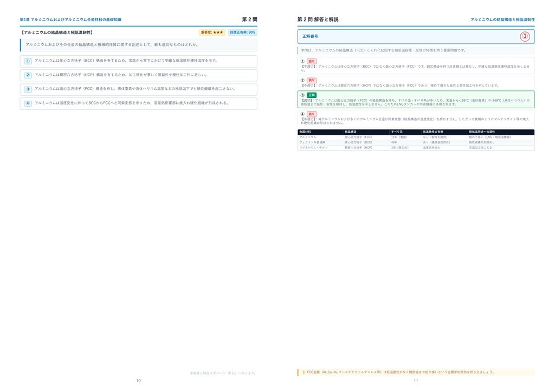Click the 金属材料 table header
Screen dimensions: 555x392
click(x=305, y=132)
